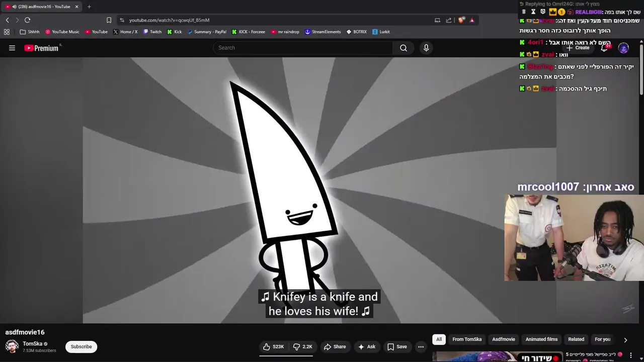Click Brave Rewards triangle icon
This screenshot has width=644, height=362.
472,20
